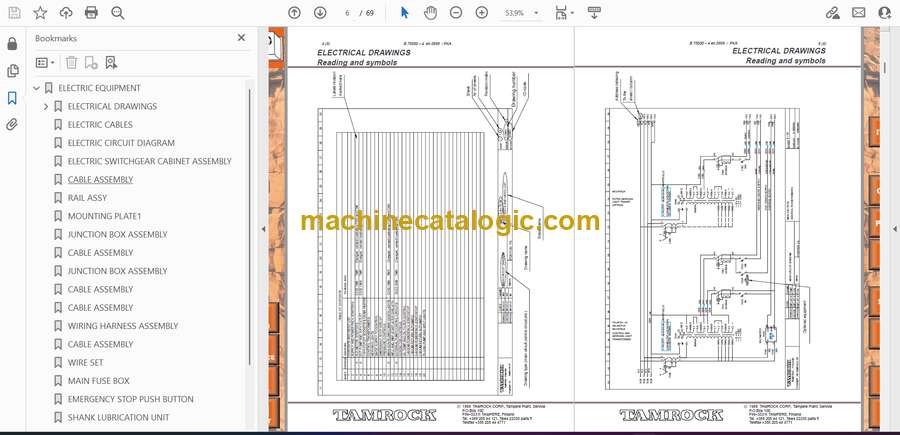Image resolution: width=900 pixels, height=435 pixels.
Task: Expand right tools pane arrow
Action: (895, 228)
